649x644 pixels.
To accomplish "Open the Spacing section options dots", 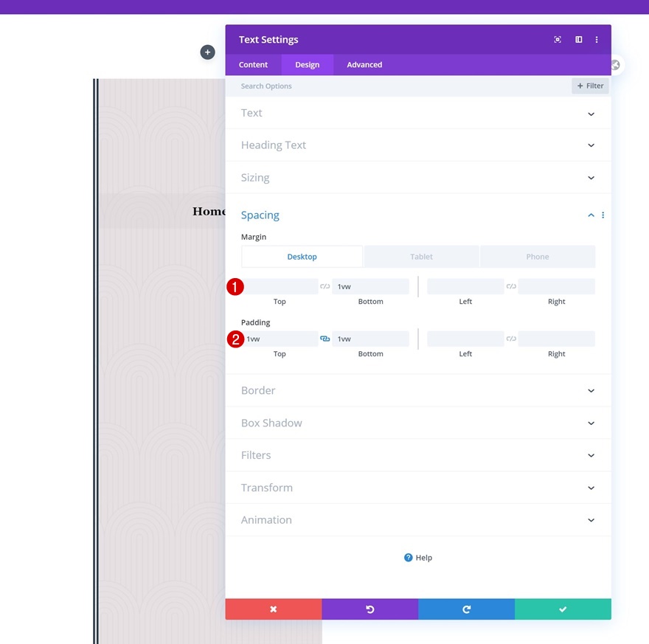I will [603, 215].
